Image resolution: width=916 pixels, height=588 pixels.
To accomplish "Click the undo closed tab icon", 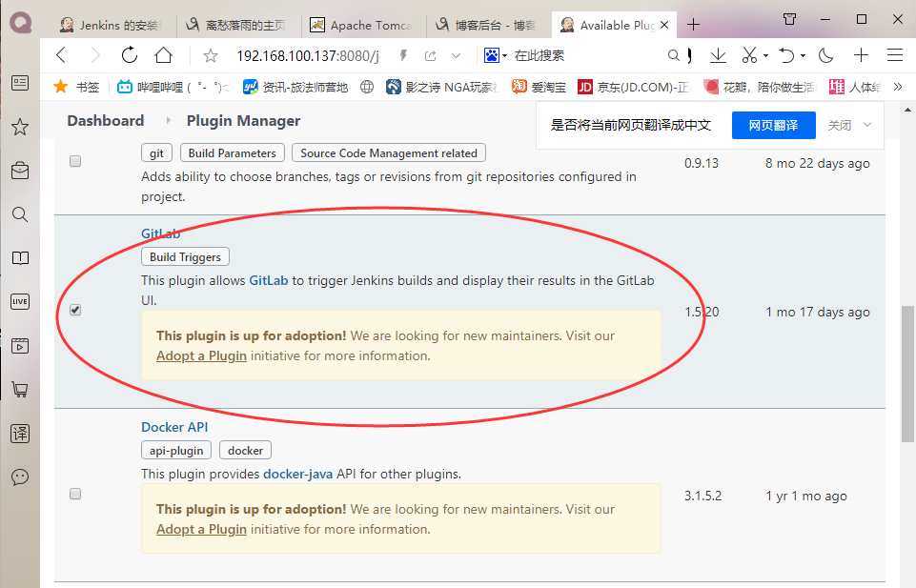I will 787,55.
